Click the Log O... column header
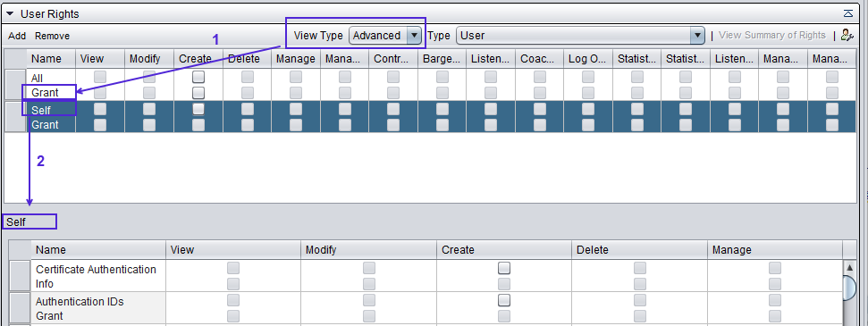Screen dimensions: 868x326 point(588,59)
